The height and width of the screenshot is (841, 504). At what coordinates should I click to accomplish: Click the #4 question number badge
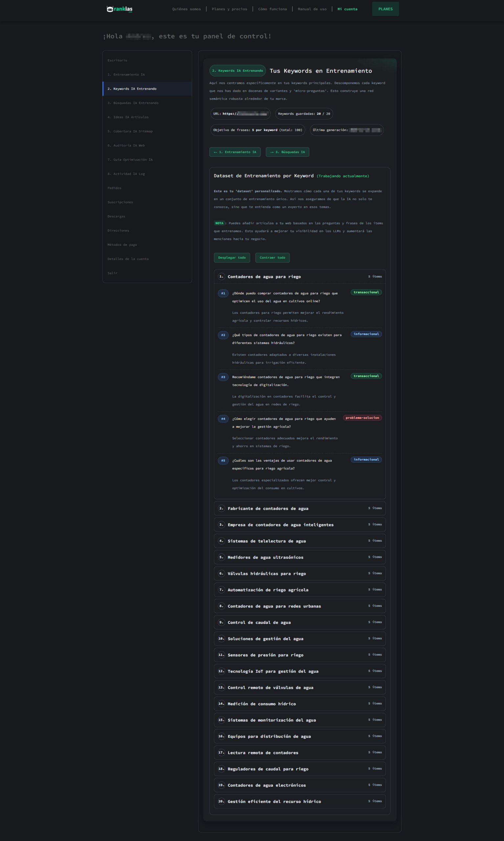(x=223, y=419)
